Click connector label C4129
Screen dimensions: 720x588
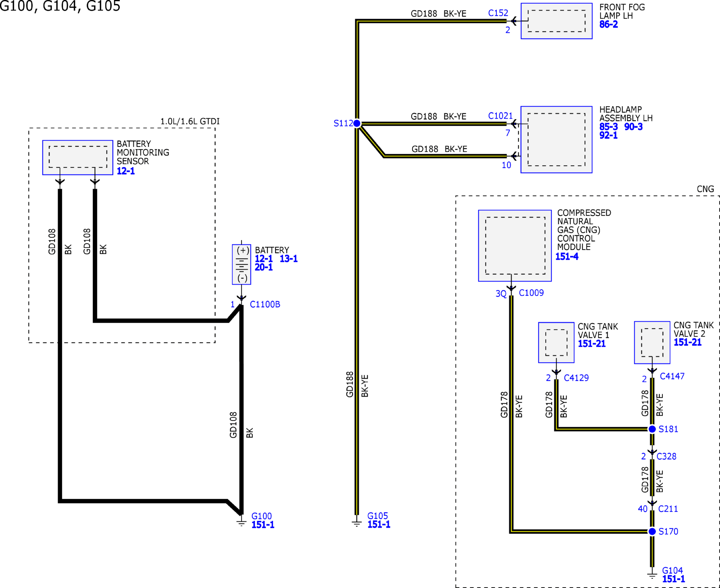pyautogui.click(x=576, y=378)
